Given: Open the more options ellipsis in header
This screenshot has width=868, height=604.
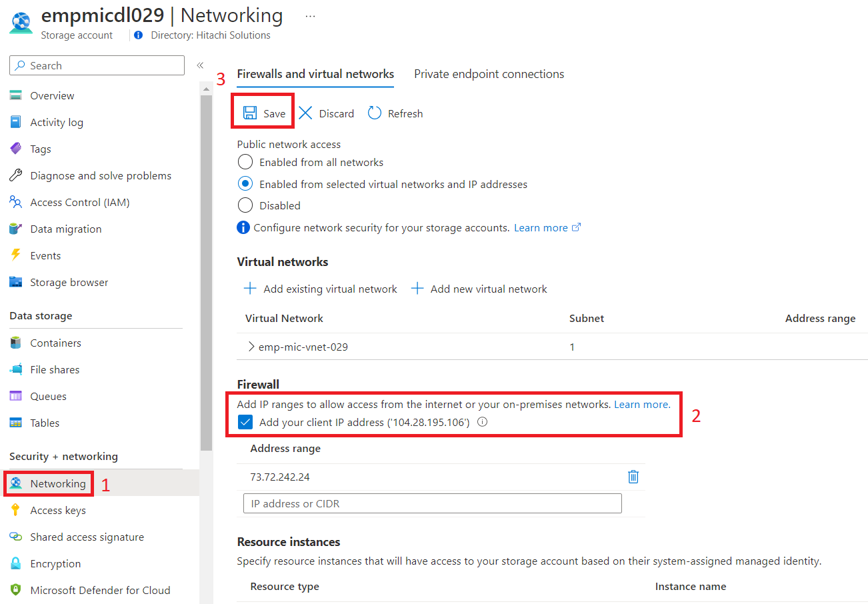Looking at the screenshot, I should 310,15.
